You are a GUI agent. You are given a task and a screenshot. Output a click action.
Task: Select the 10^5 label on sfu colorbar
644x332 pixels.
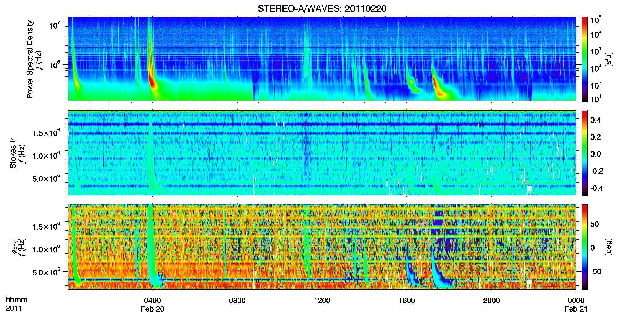click(x=596, y=34)
